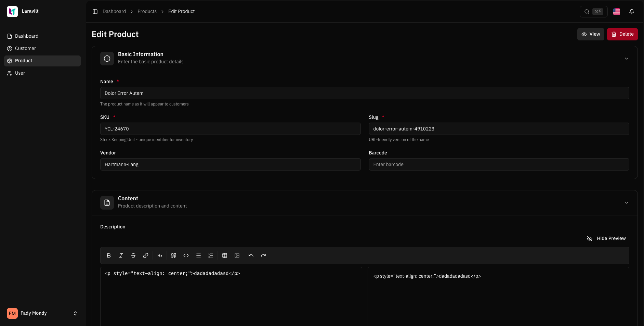Open Customer in the sidebar
Screen dimensions: 644x326
25,49
